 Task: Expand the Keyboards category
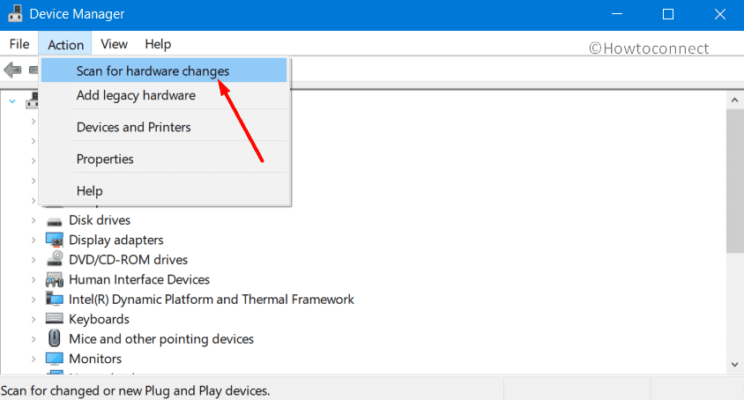click(33, 319)
